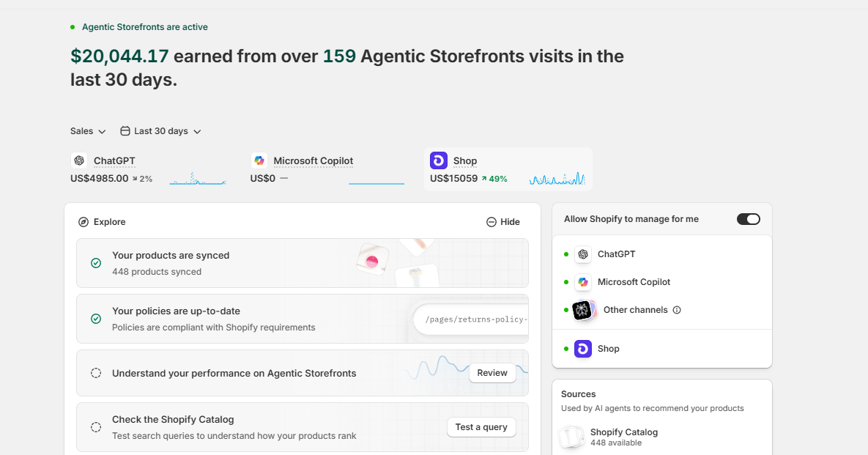This screenshot has width=868, height=455.
Task: Click the Test a query button
Action: pos(481,427)
